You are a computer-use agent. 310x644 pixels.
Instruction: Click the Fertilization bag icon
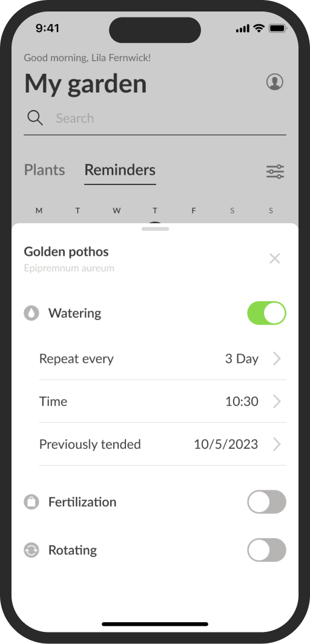click(31, 502)
